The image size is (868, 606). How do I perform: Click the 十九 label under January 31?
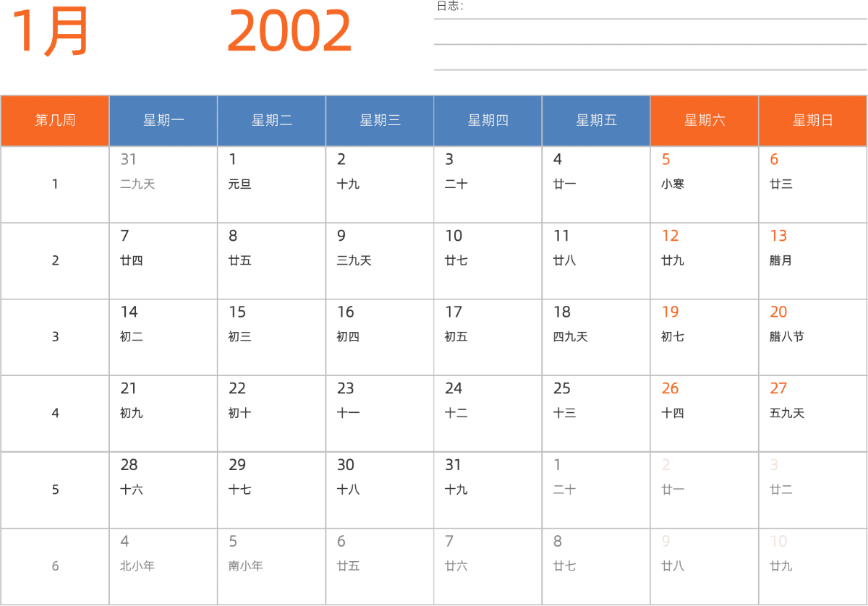pos(456,490)
